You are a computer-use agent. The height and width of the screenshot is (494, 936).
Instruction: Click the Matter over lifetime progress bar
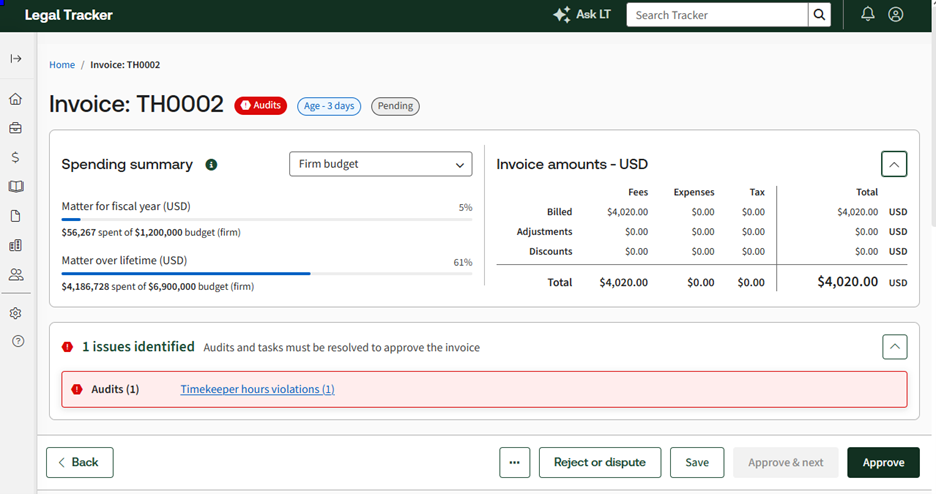(267, 274)
